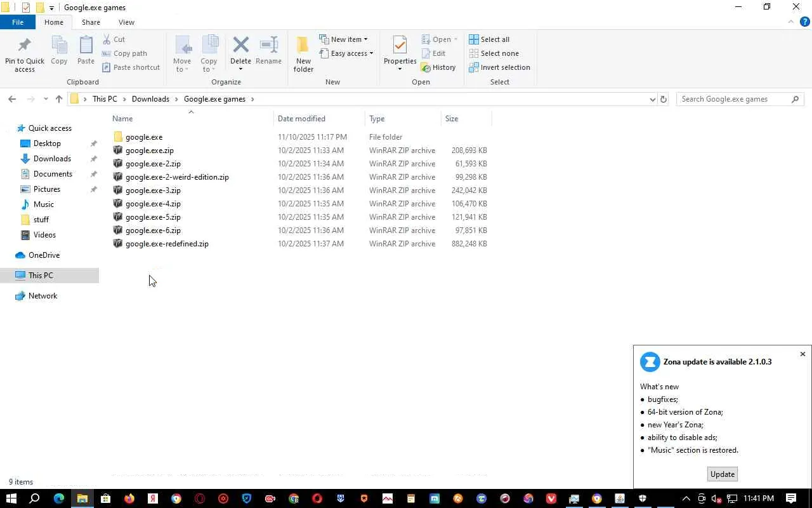Viewport: 812px width, 508px height.
Task: Show hidden system tray icons
Action: pyautogui.click(x=686, y=498)
